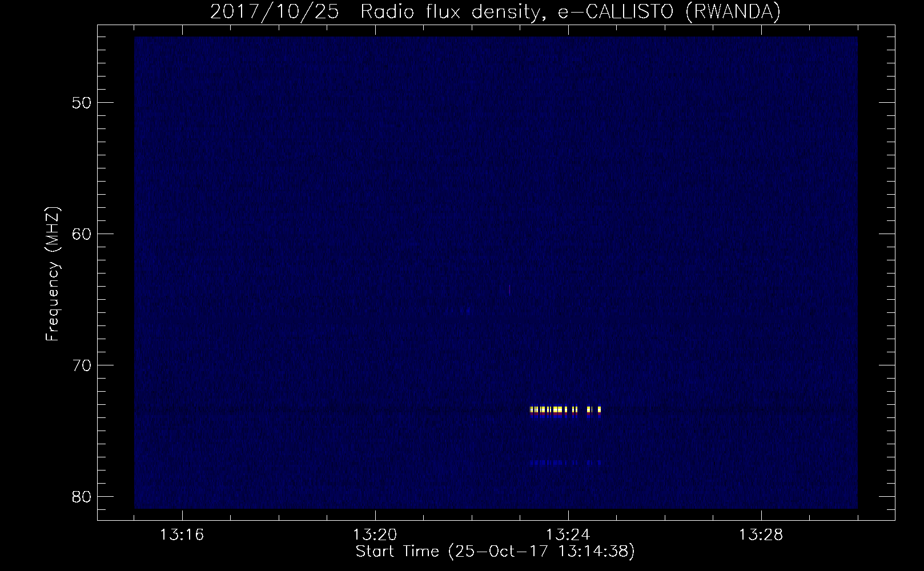Click the 13:16 time tick label
924x571 pixels.
182,535
